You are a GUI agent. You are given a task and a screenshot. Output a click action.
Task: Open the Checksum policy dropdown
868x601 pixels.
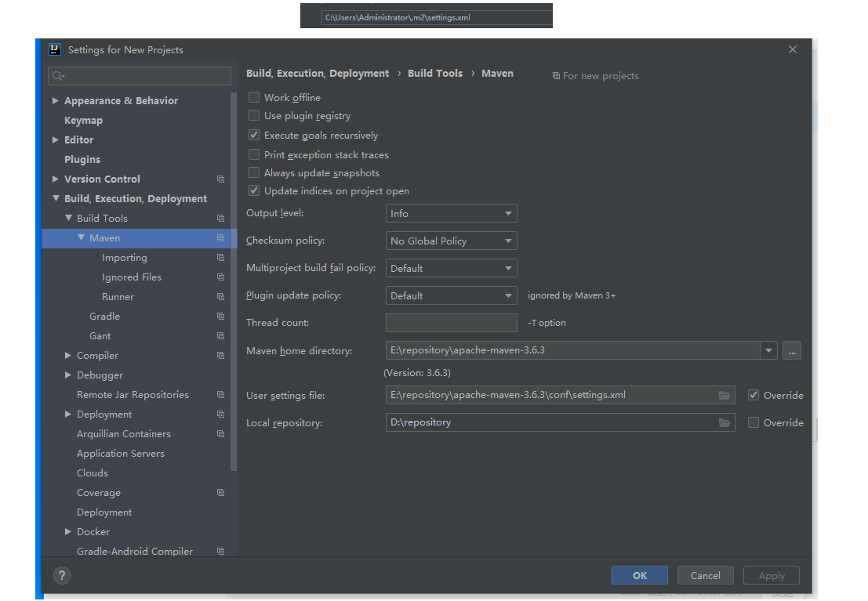click(x=451, y=241)
